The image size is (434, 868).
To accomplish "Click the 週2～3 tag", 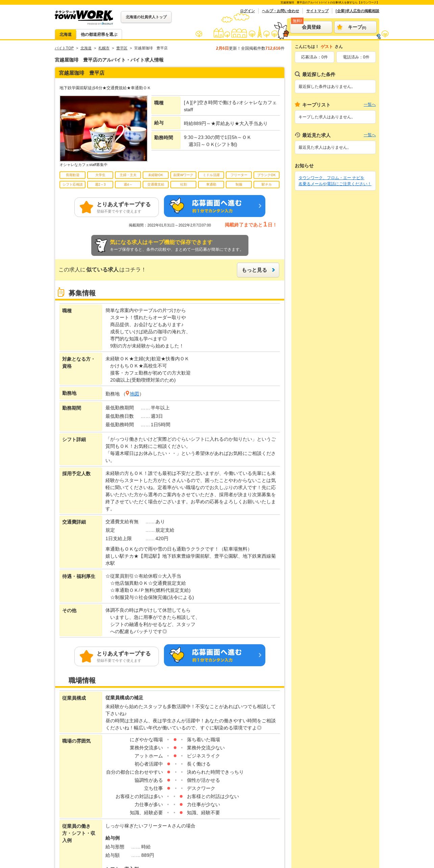I will point(100,185).
